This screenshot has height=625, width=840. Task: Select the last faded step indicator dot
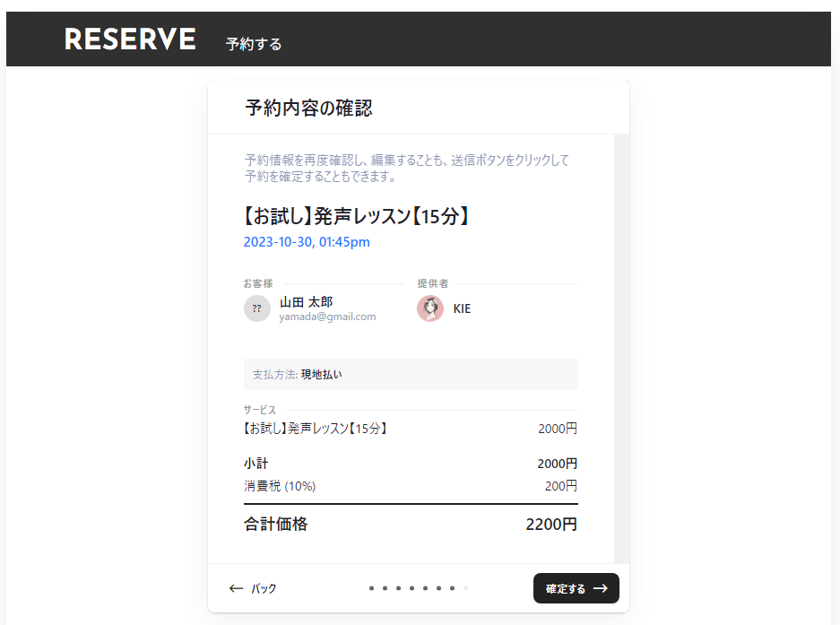point(465,588)
